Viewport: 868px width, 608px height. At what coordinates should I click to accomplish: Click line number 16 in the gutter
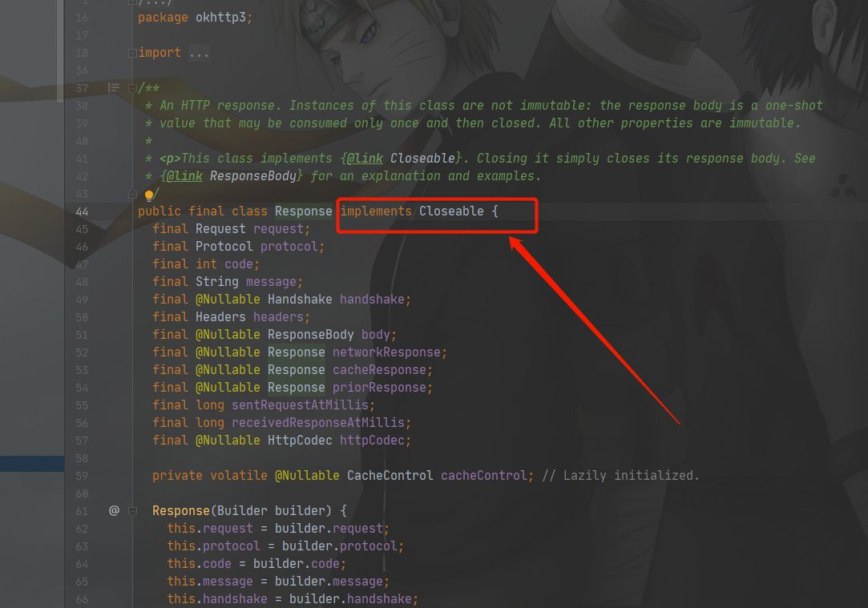(x=82, y=18)
